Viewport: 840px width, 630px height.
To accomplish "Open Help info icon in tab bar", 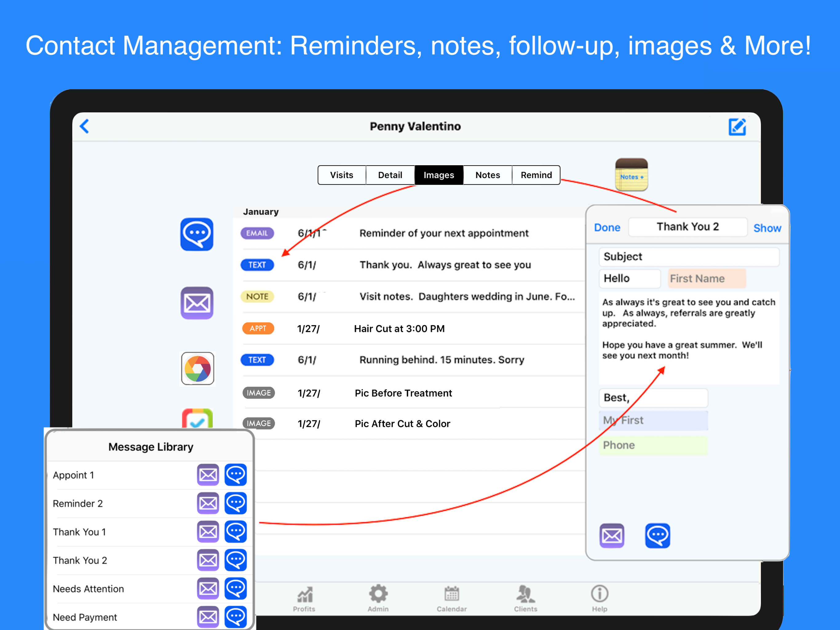I will click(x=600, y=598).
